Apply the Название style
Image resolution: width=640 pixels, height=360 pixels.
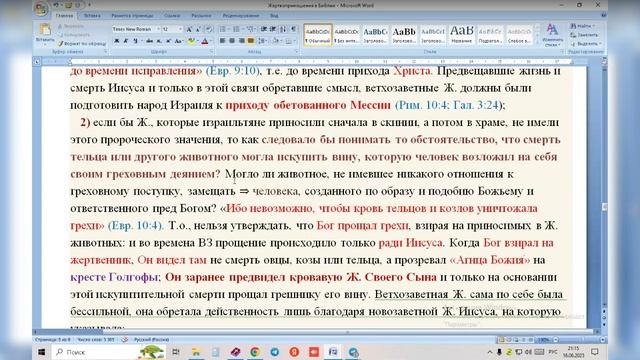(462, 35)
